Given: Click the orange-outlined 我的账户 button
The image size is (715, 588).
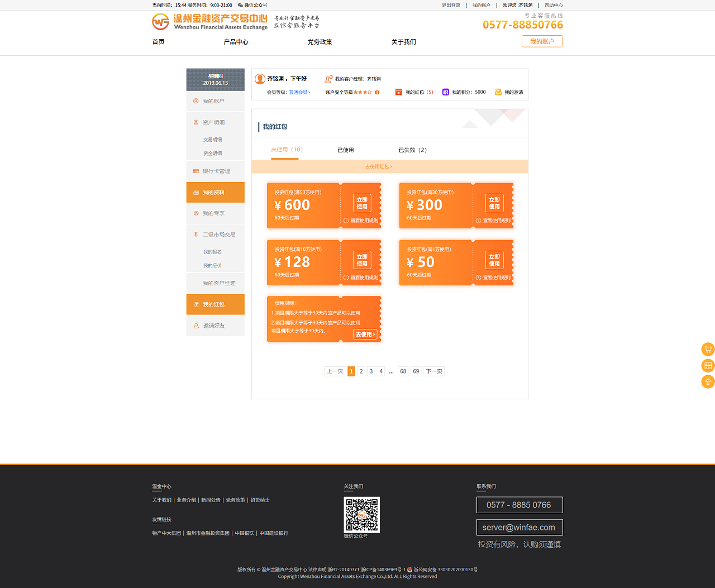Looking at the screenshot, I should point(542,41).
